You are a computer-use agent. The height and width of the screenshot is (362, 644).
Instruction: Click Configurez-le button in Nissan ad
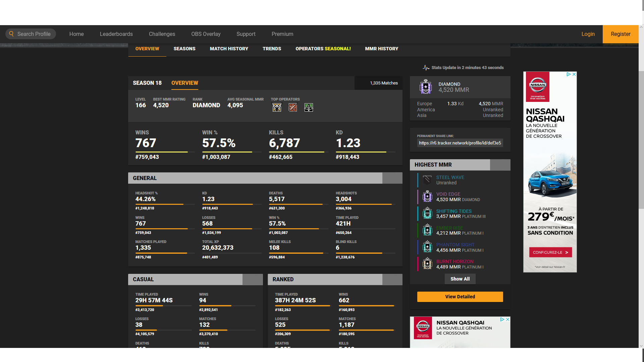click(x=550, y=252)
